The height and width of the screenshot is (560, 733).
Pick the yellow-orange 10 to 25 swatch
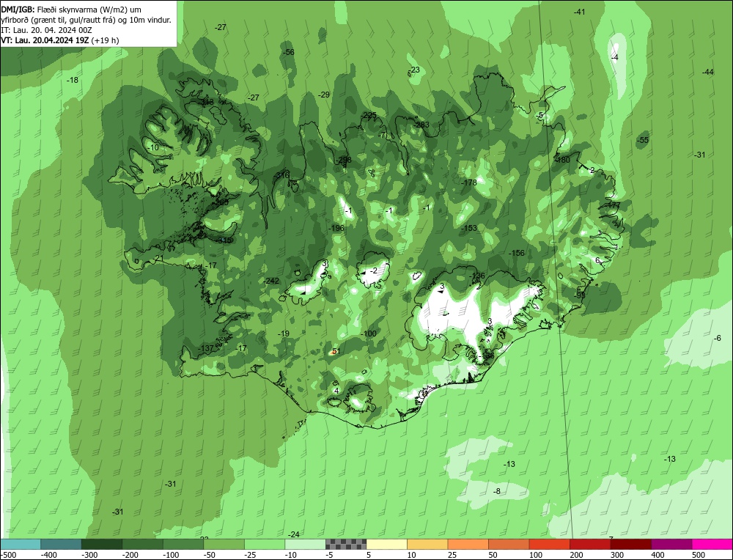click(x=427, y=545)
